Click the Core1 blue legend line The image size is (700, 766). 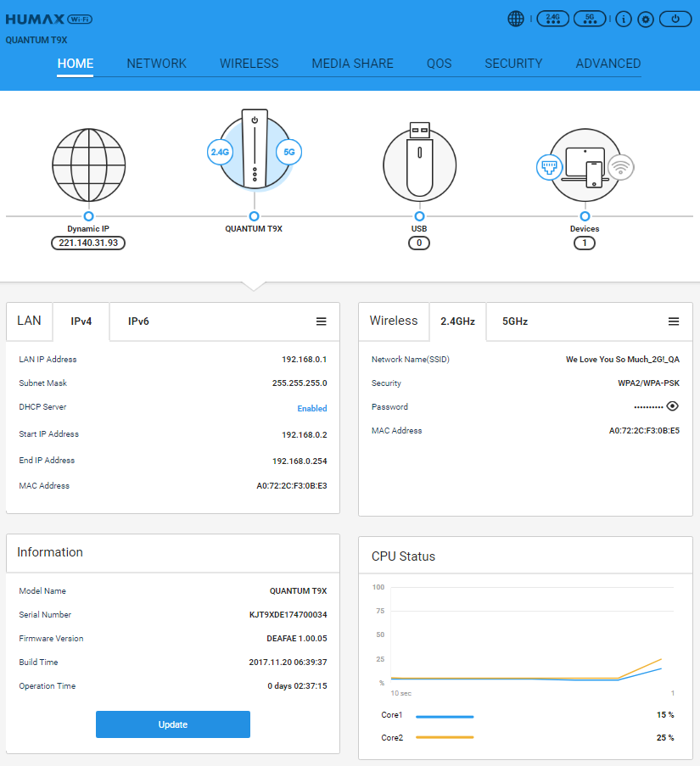445,717
